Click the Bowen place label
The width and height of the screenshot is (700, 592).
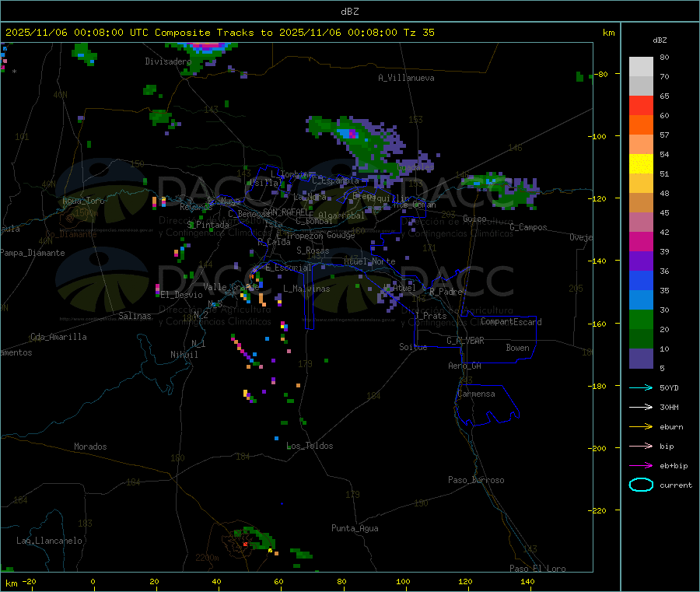[517, 348]
